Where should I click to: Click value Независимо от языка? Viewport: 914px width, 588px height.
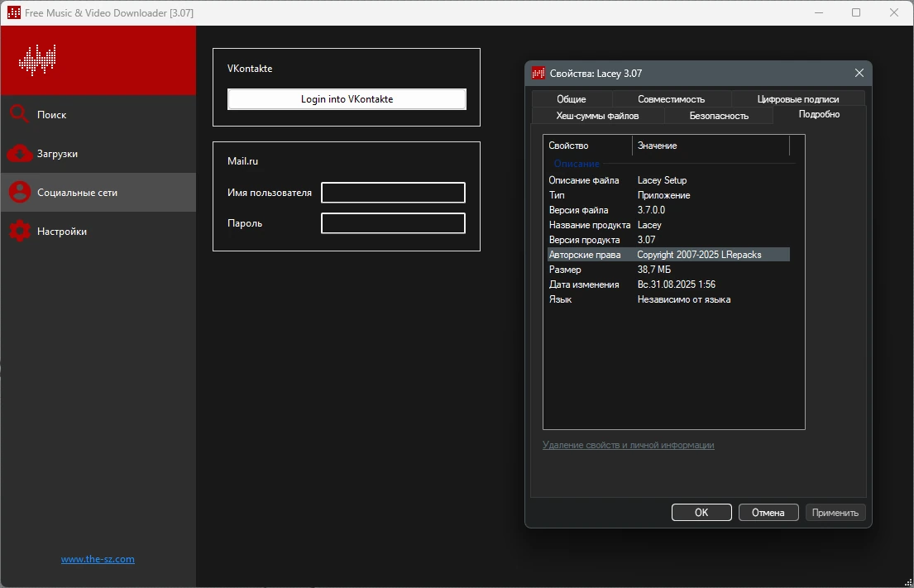(x=684, y=299)
